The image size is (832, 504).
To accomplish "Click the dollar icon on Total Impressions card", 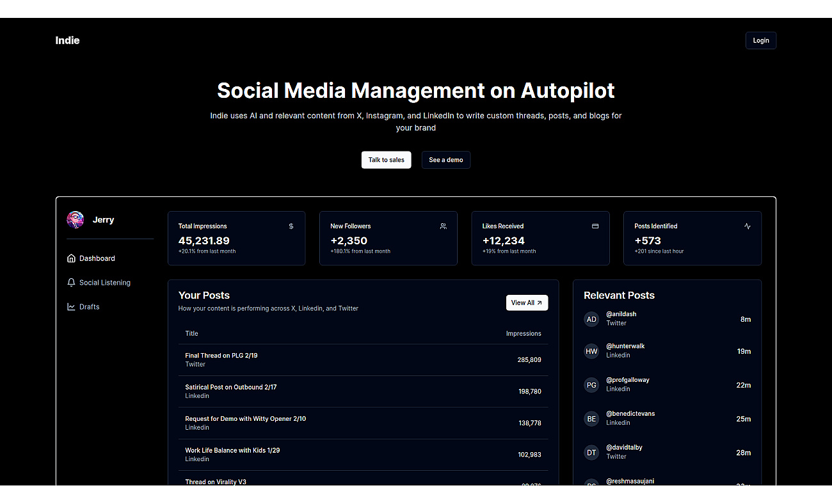I will click(x=291, y=226).
